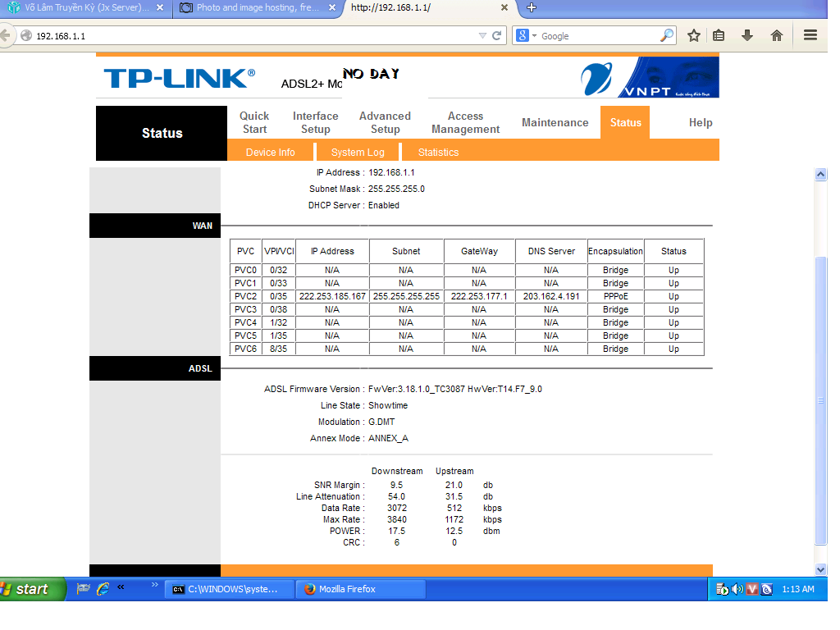
Task: Open the Device Info subpage
Action: tap(270, 152)
